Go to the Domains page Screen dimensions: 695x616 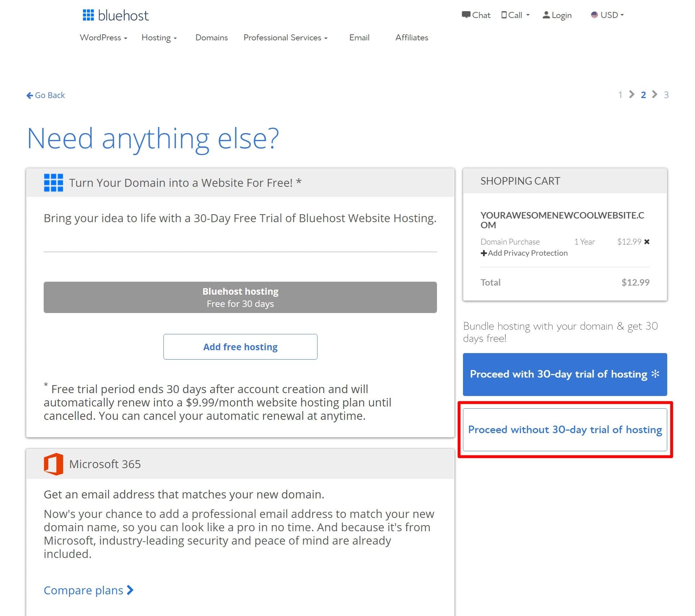point(211,38)
